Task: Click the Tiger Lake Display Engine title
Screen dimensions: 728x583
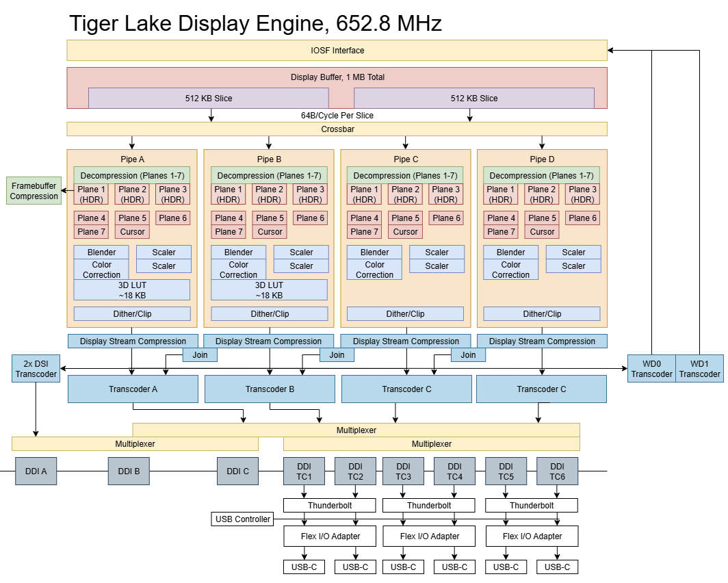Action: click(255, 23)
